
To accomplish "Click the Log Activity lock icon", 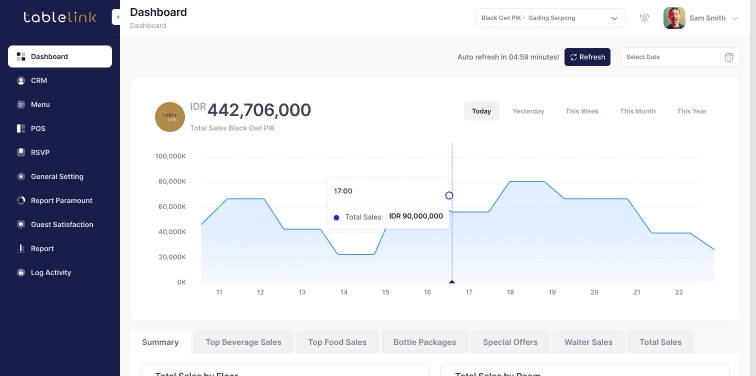I will [21, 273].
